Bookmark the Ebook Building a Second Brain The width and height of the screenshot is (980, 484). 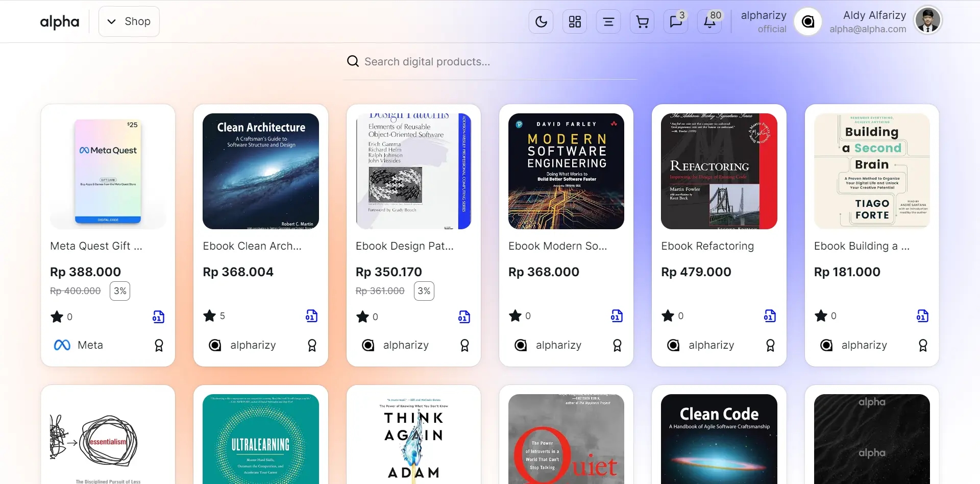923,346
